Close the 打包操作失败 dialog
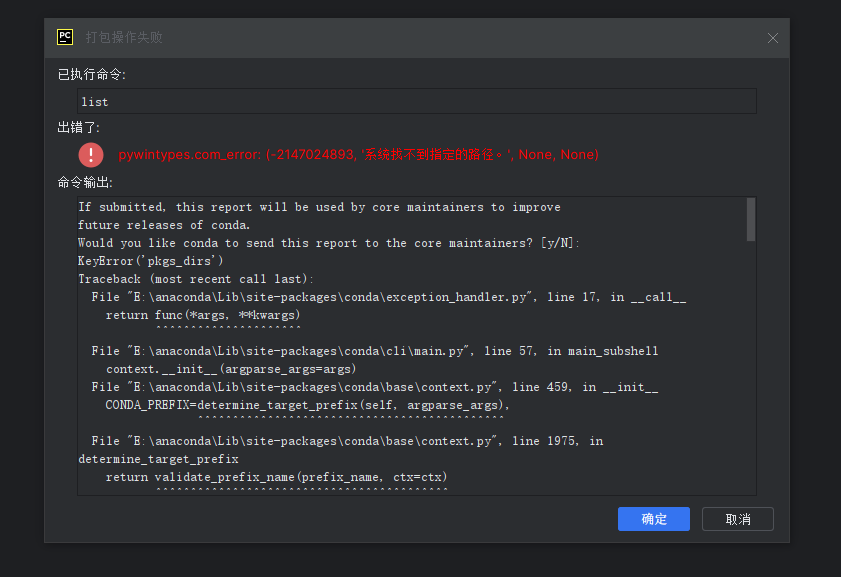Screen dimensions: 841x577 coord(772,38)
